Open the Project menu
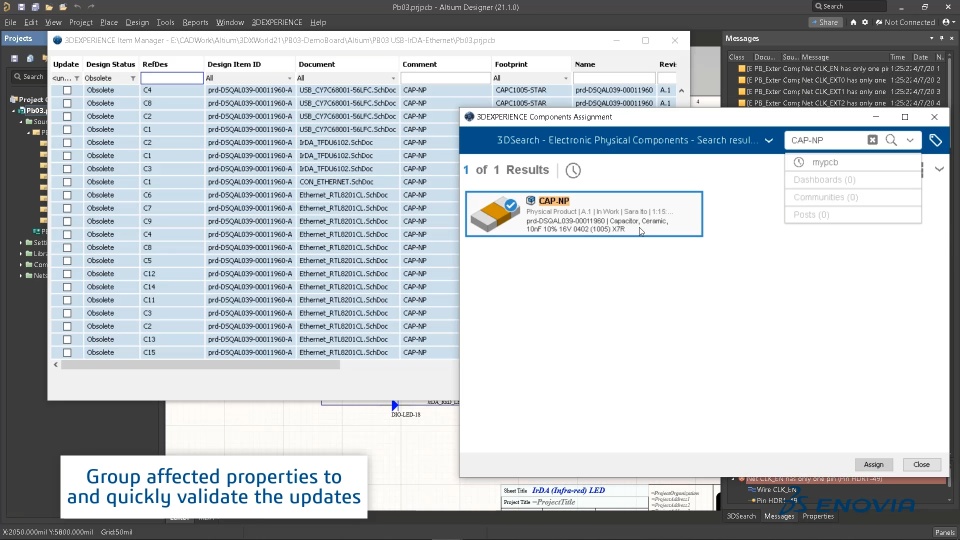 [x=81, y=22]
